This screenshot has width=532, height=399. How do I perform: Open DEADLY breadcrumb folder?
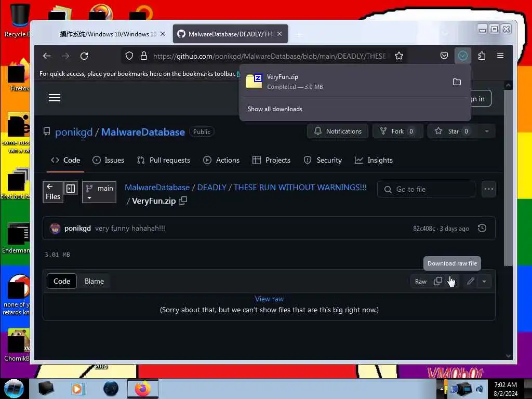tap(212, 187)
